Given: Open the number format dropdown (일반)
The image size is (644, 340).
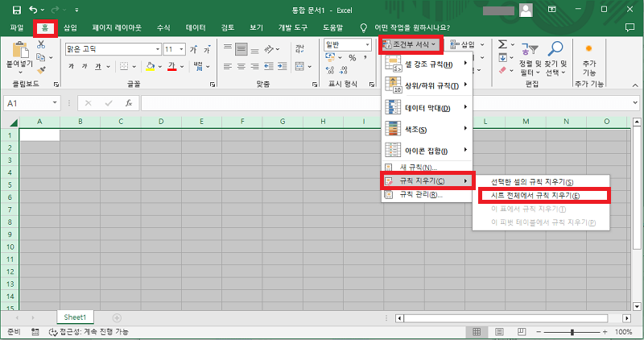Looking at the screenshot, I should pos(368,44).
